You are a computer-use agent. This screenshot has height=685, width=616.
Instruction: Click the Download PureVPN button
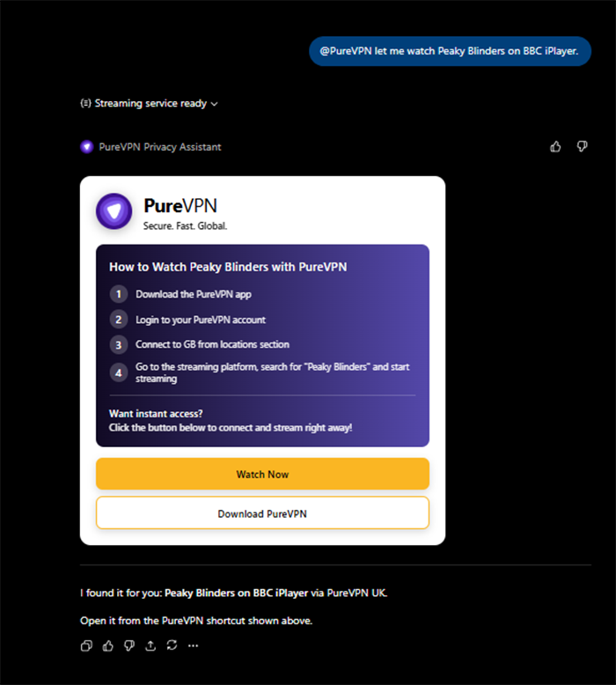[x=262, y=513]
